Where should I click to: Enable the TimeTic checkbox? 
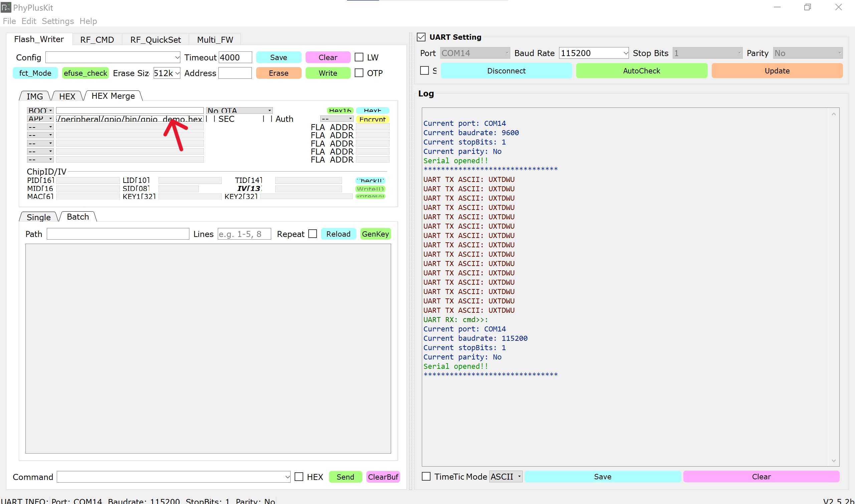[426, 477]
